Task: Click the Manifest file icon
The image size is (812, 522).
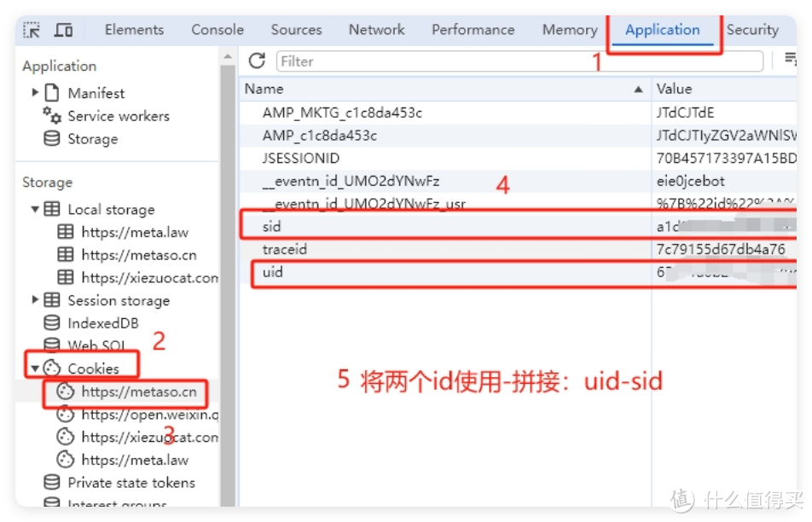Action: click(52, 93)
